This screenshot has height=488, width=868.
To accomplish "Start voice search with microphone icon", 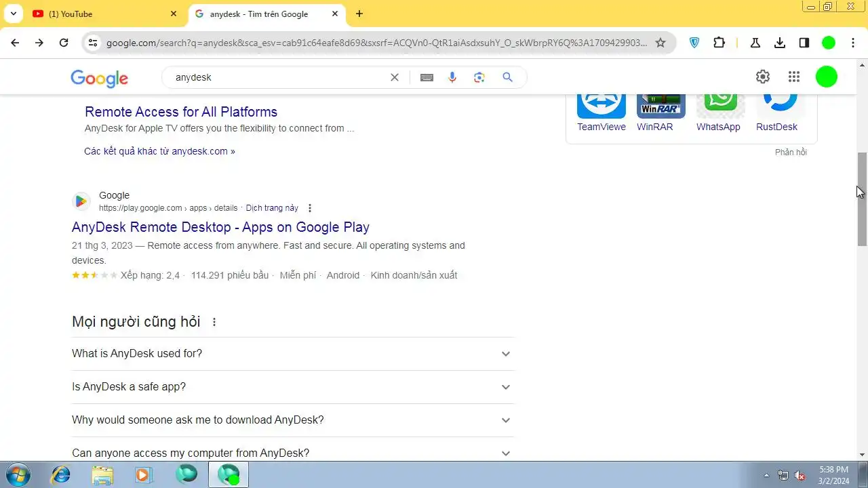I will coord(452,77).
